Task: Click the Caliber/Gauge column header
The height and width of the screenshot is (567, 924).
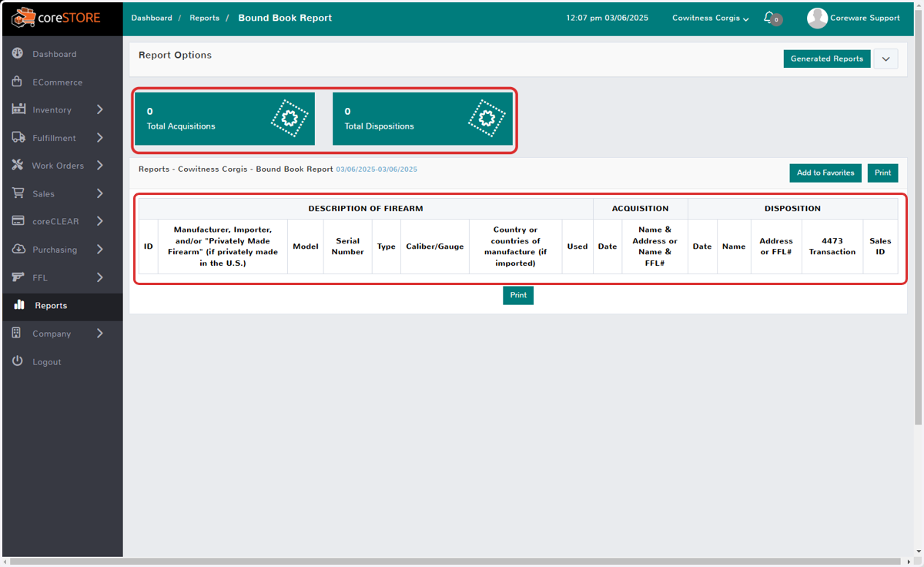Action: coord(435,247)
